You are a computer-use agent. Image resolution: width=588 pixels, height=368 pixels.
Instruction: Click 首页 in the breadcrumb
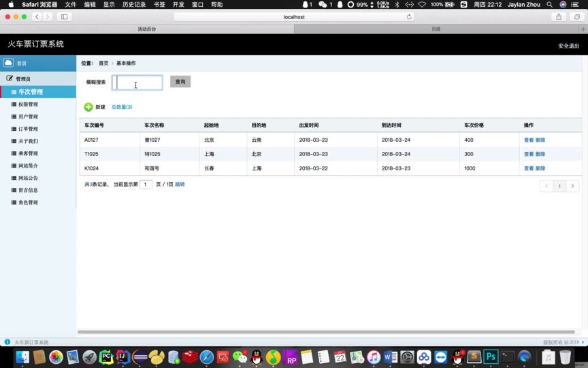tap(103, 63)
